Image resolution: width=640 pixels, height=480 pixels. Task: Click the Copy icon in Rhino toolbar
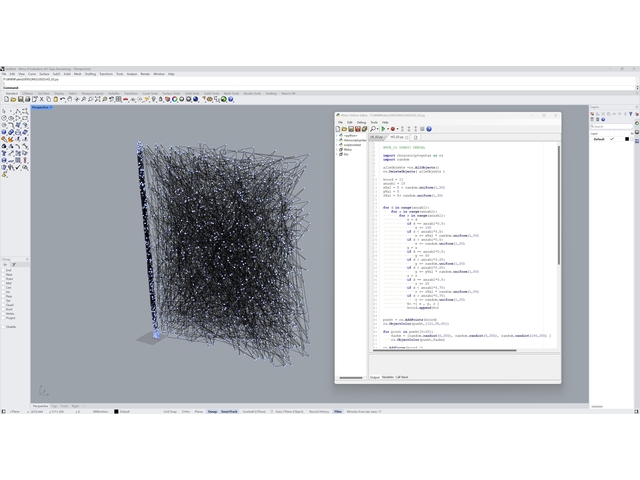[48, 99]
